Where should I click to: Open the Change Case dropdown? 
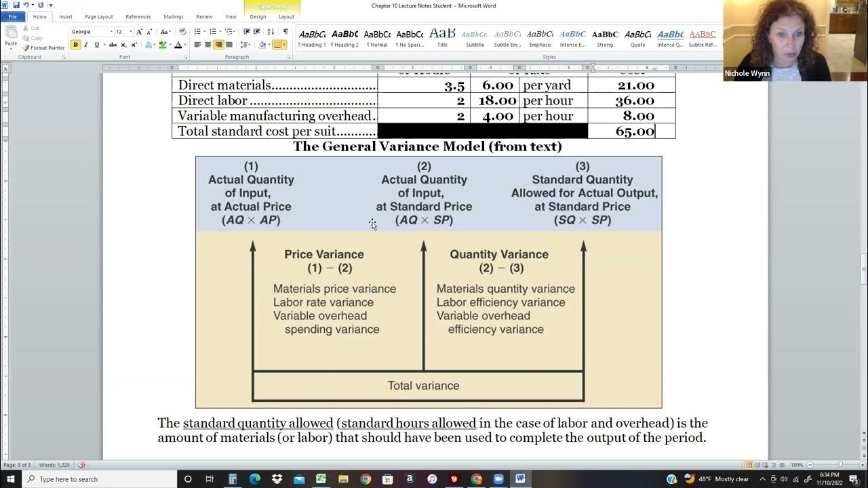165,32
